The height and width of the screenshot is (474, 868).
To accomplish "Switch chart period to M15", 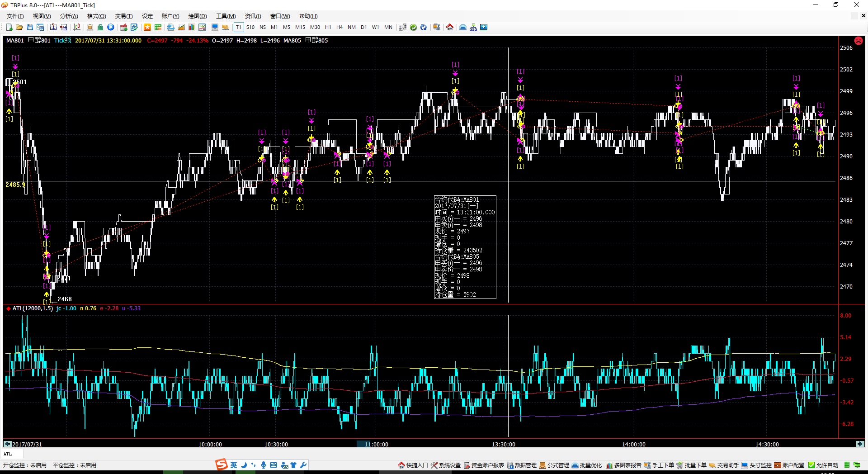I will pos(300,27).
